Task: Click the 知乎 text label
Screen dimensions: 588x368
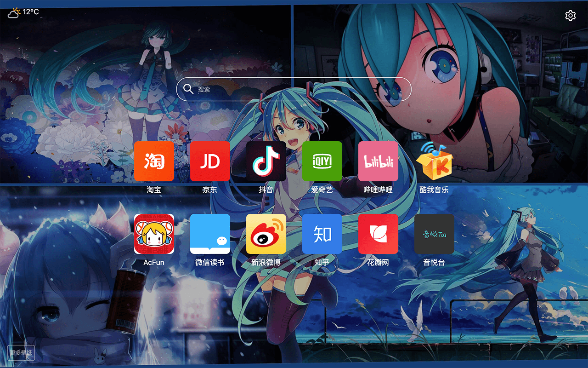Action: (x=322, y=262)
